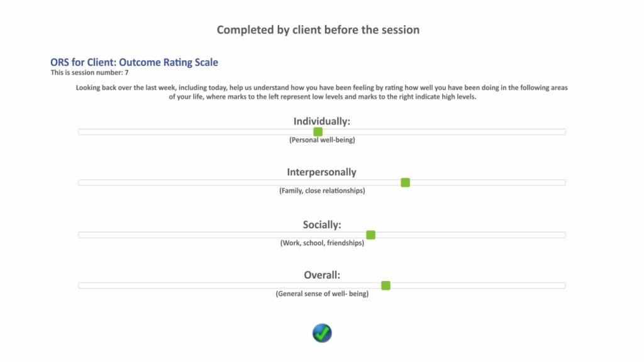Viewport: 644px width, 362px height.
Task: Click the Individually label
Action: point(321,121)
